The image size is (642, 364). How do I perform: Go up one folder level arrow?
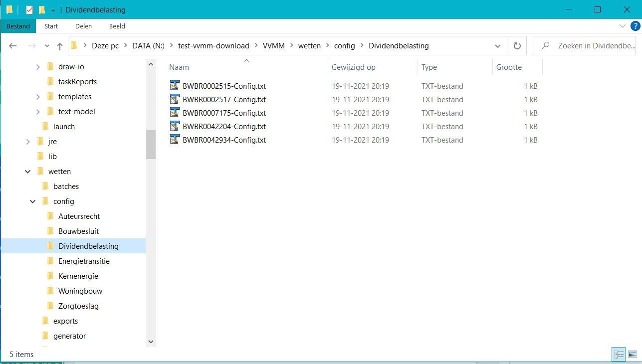(x=60, y=46)
